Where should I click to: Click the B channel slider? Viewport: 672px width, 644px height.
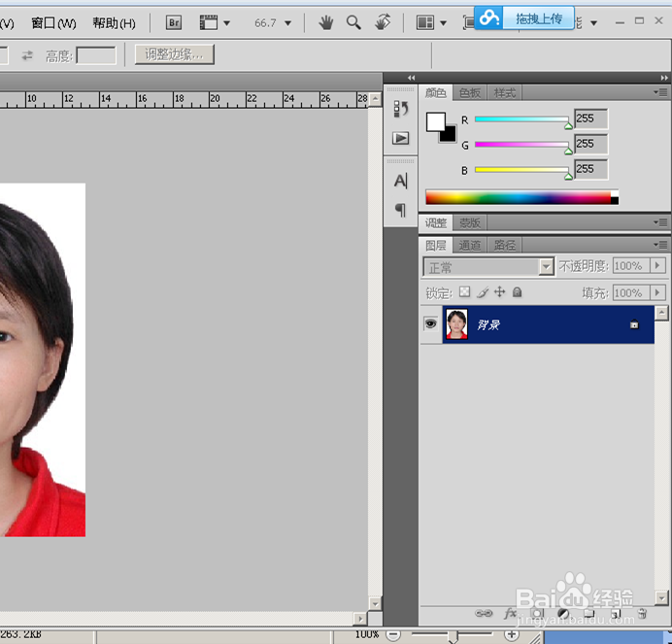point(521,170)
